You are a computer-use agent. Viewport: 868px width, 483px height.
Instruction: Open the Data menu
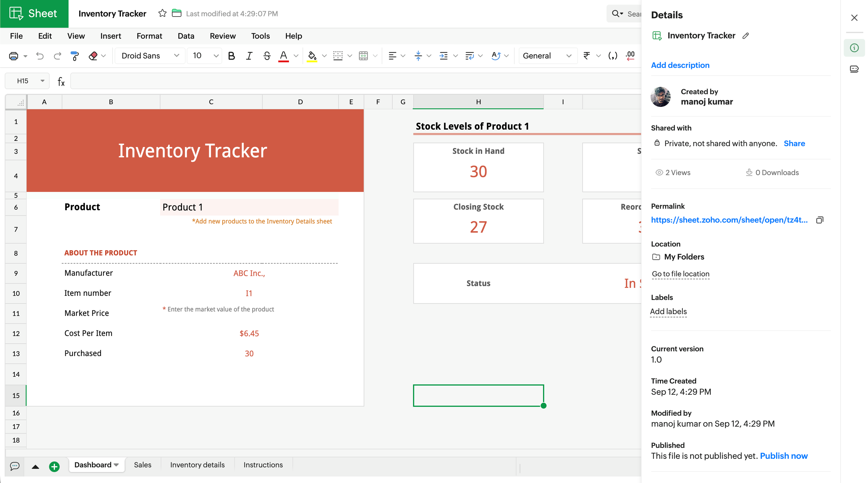point(186,36)
